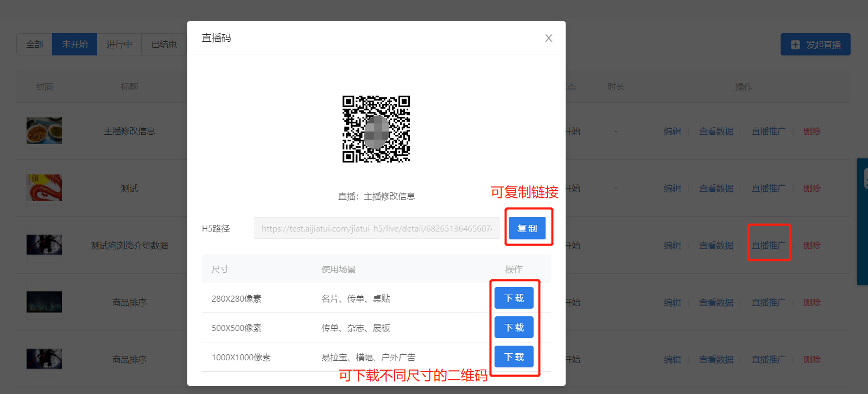The width and height of the screenshot is (868, 394).
Task: Click 删除 for 测试狗浏览介绍数据 row
Action: [x=812, y=245]
